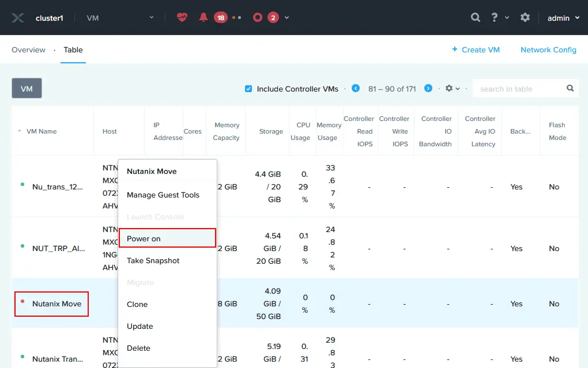The image size is (588, 368).
Task: Select the Nu_trans_12... VM name
Action: pyautogui.click(x=58, y=187)
